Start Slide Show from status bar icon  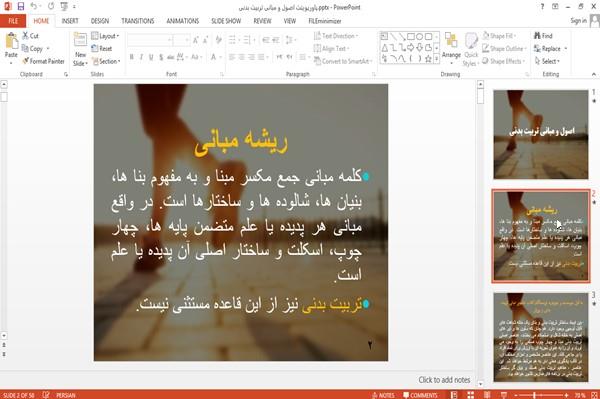[x=504, y=395]
